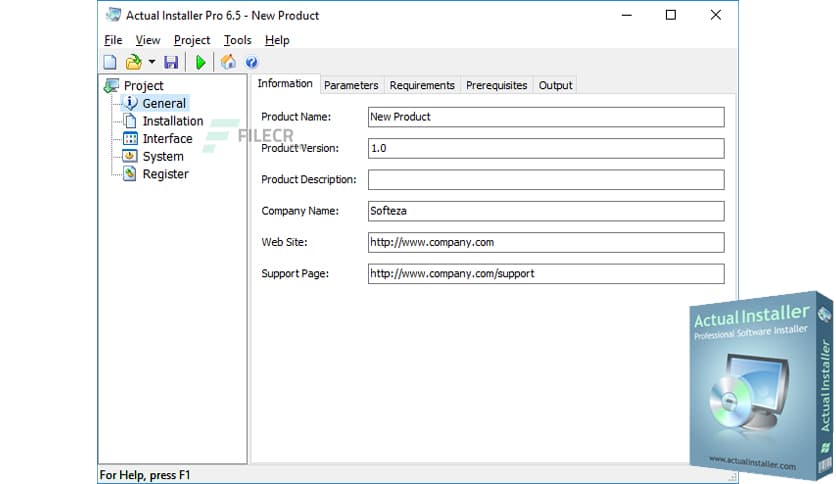Click the Installation page tree icon
This screenshot has width=836, height=484.
130,120
